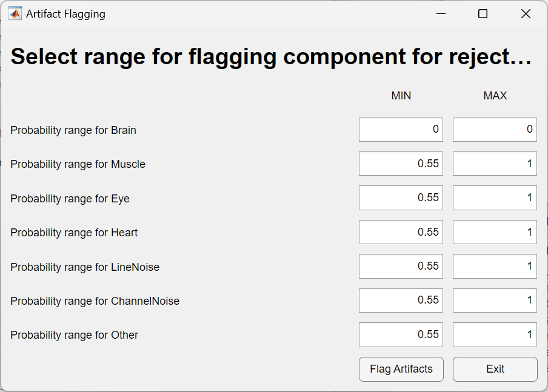The image size is (548, 392).
Task: Focus the Muscle MAX probability field
Action: tap(495, 164)
